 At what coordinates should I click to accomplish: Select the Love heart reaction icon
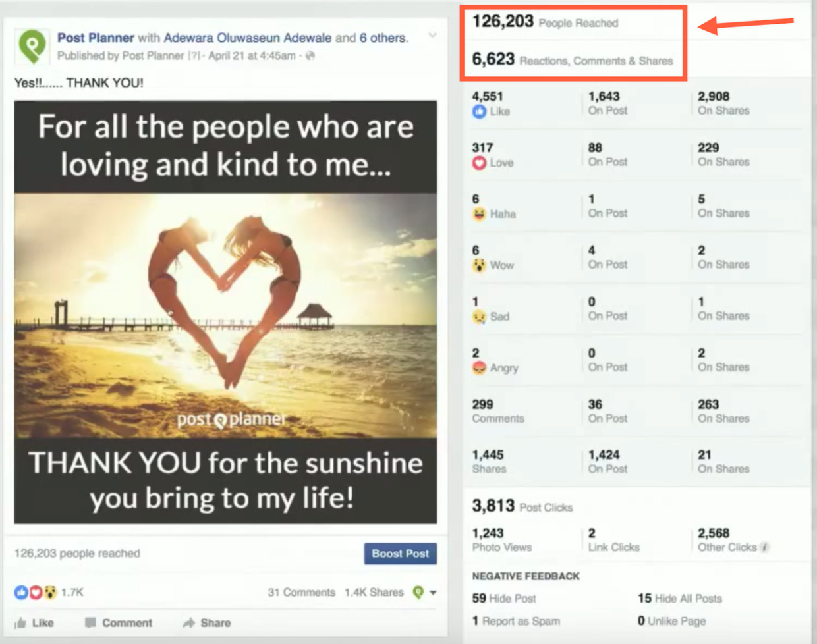[480, 163]
